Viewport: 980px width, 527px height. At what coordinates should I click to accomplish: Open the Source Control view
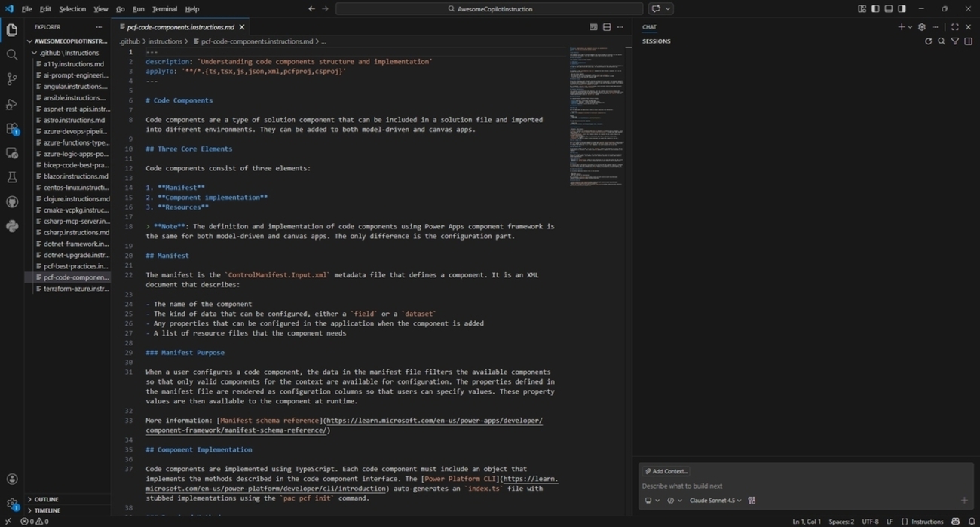click(12, 79)
